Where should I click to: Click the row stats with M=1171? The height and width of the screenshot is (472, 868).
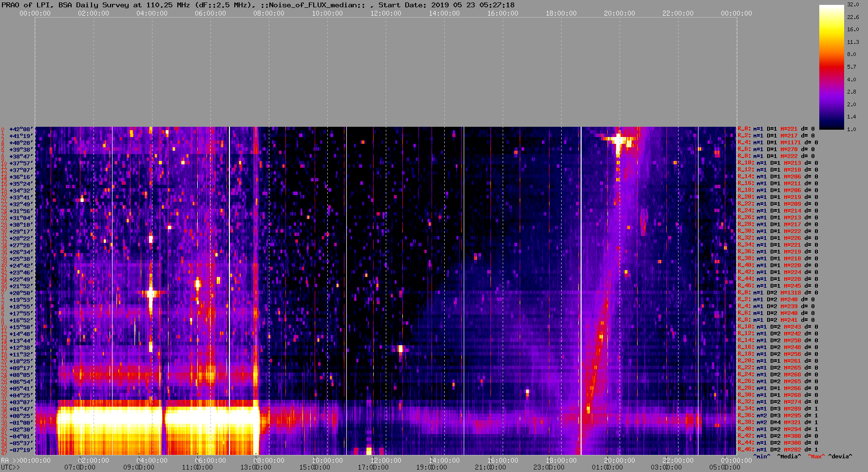point(777,142)
